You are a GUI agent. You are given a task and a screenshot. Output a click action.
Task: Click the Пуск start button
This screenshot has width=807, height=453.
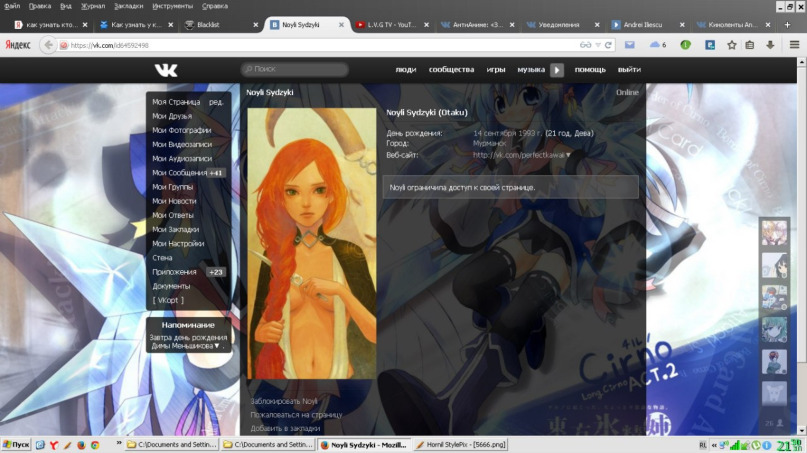pyautogui.click(x=16, y=445)
